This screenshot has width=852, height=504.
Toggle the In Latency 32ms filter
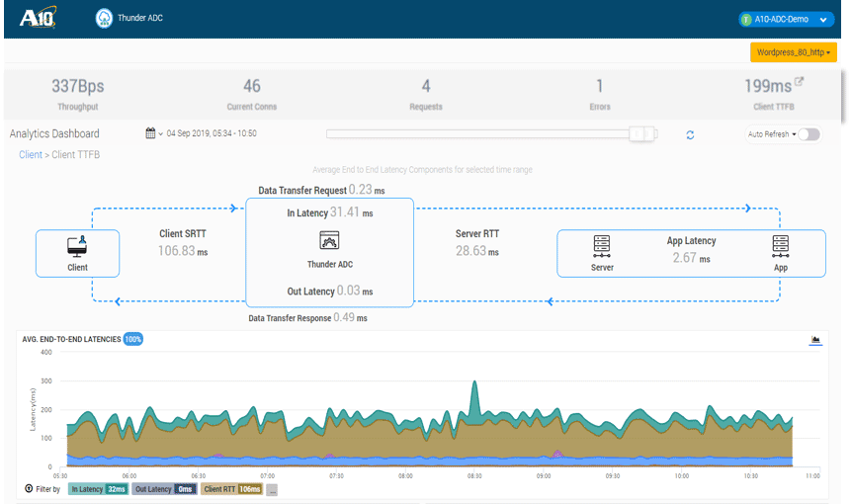coord(99,489)
